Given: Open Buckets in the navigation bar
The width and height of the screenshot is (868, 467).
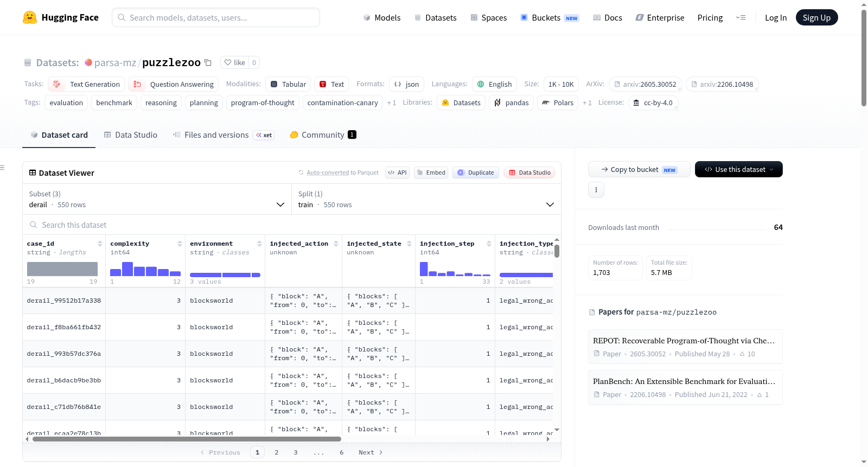Looking at the screenshot, I should point(550,18).
